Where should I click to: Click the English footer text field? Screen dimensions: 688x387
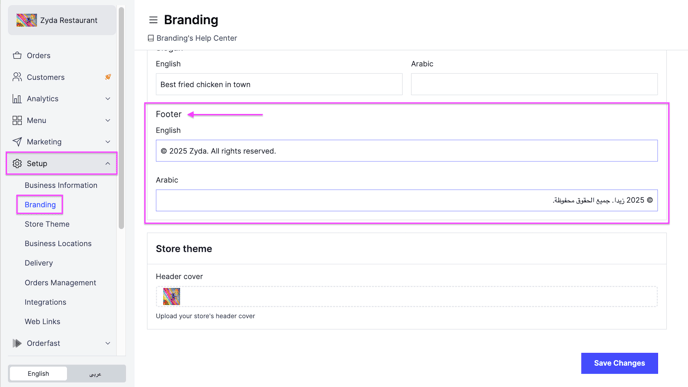[406, 150]
